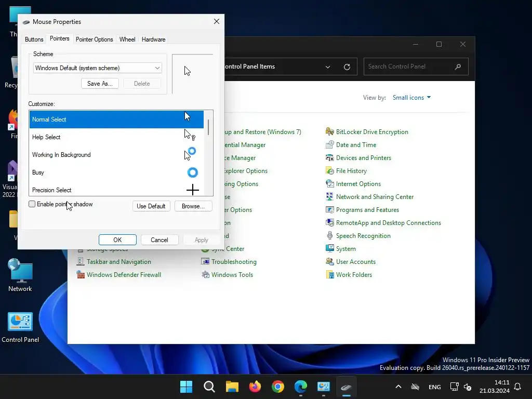The height and width of the screenshot is (399, 532).
Task: Open taskbar Search
Action: click(209, 387)
